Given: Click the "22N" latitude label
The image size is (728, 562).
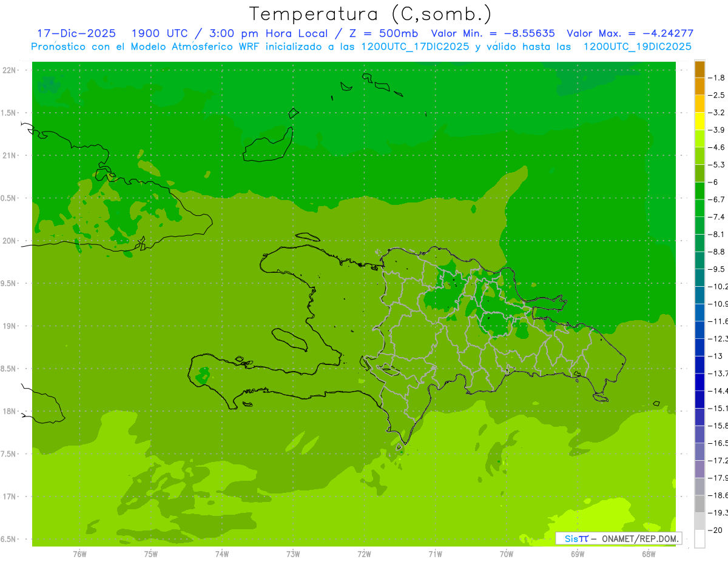Looking at the screenshot, I should pos(9,70).
